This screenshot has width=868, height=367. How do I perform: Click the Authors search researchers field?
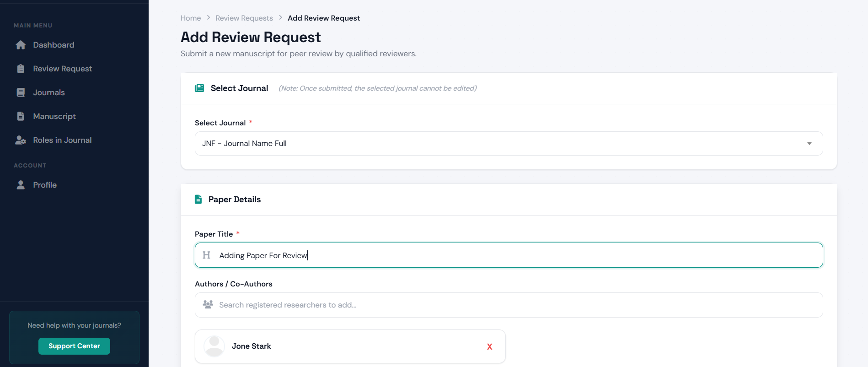tap(509, 305)
